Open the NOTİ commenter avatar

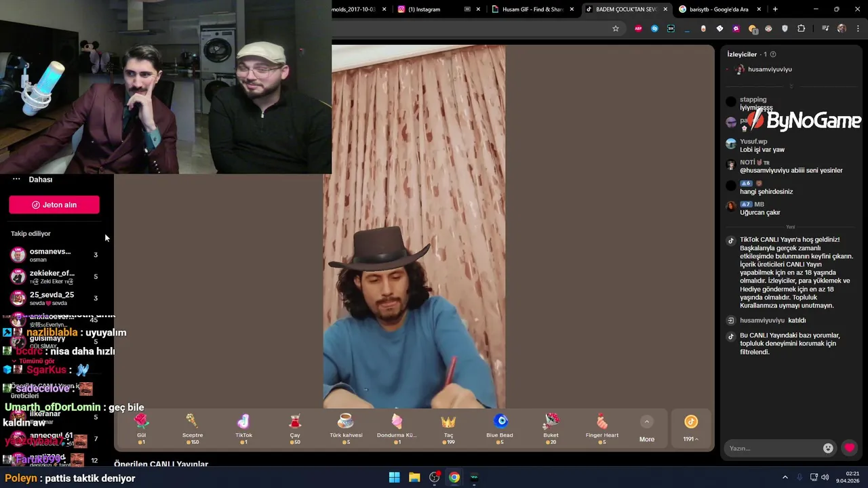tap(730, 165)
